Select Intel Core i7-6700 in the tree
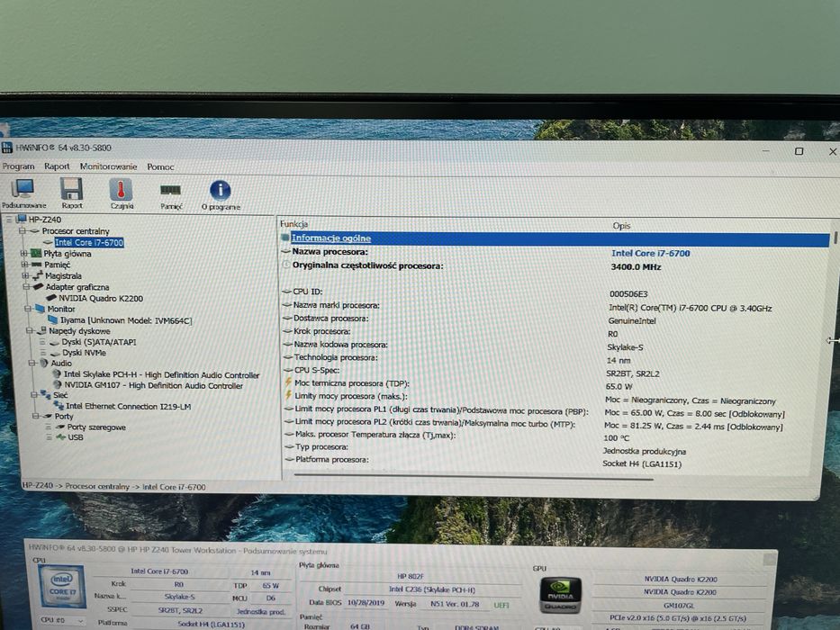 pos(89,242)
